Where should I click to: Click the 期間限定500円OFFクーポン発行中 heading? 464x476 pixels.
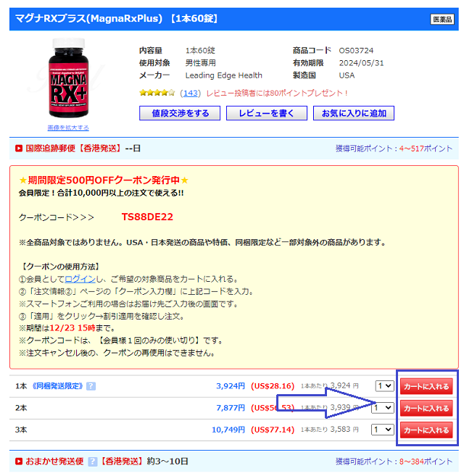[104, 180]
